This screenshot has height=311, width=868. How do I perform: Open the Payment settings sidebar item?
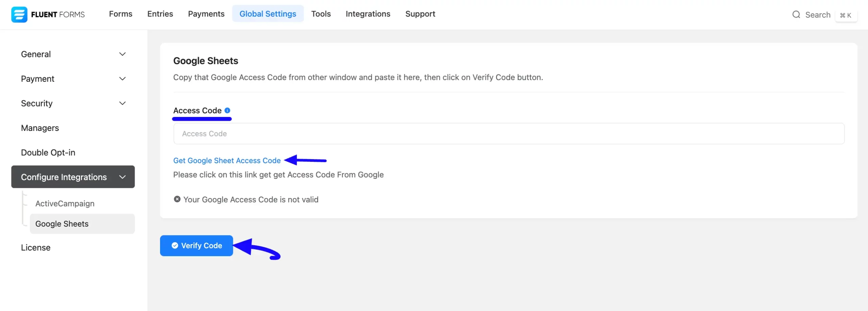(73, 79)
